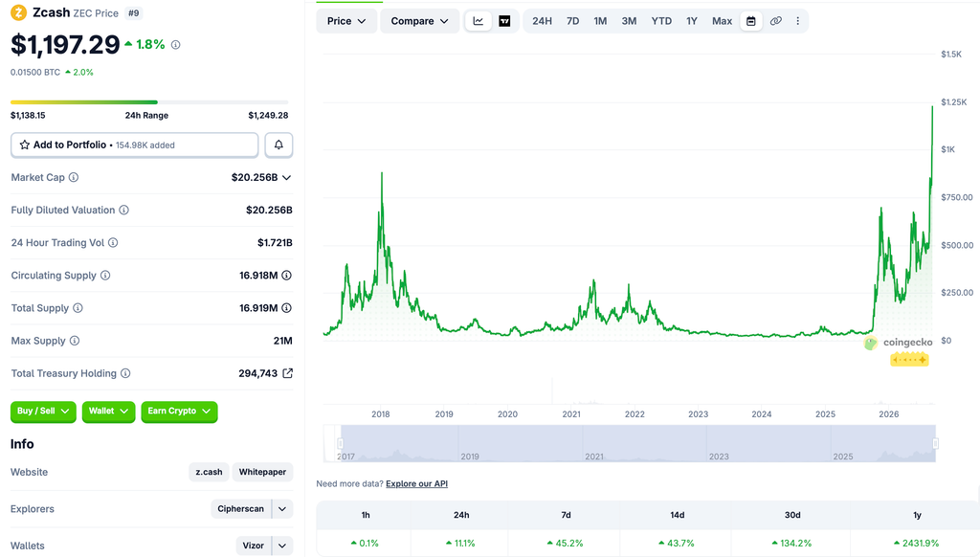Open the Price dropdown
This screenshot has width=980, height=557.
click(346, 21)
